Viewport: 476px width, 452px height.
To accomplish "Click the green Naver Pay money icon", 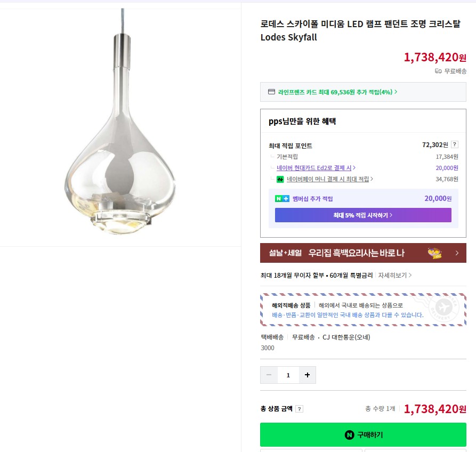I will tap(280, 179).
